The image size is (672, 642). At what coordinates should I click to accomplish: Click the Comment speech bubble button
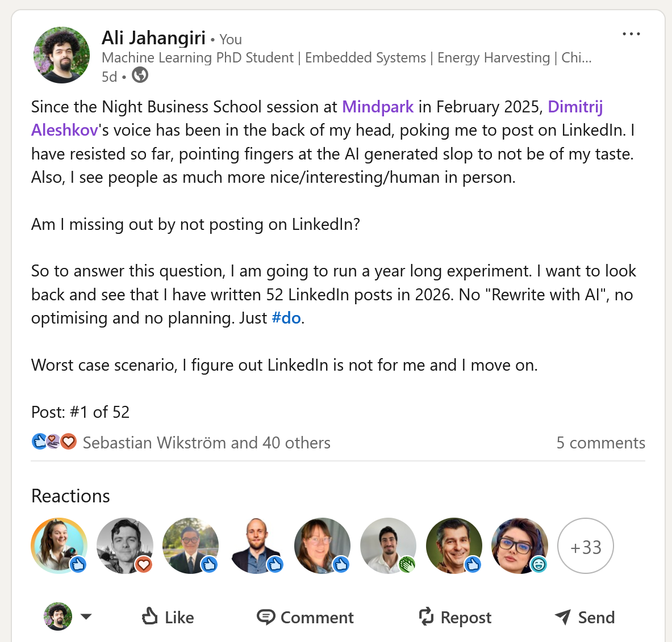305,617
